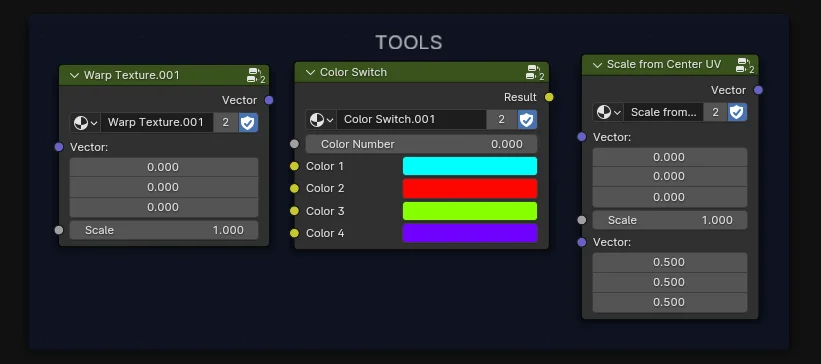This screenshot has height=364, width=821.
Task: Click Vector output socket on Warp Texture.001
Action: (269, 100)
